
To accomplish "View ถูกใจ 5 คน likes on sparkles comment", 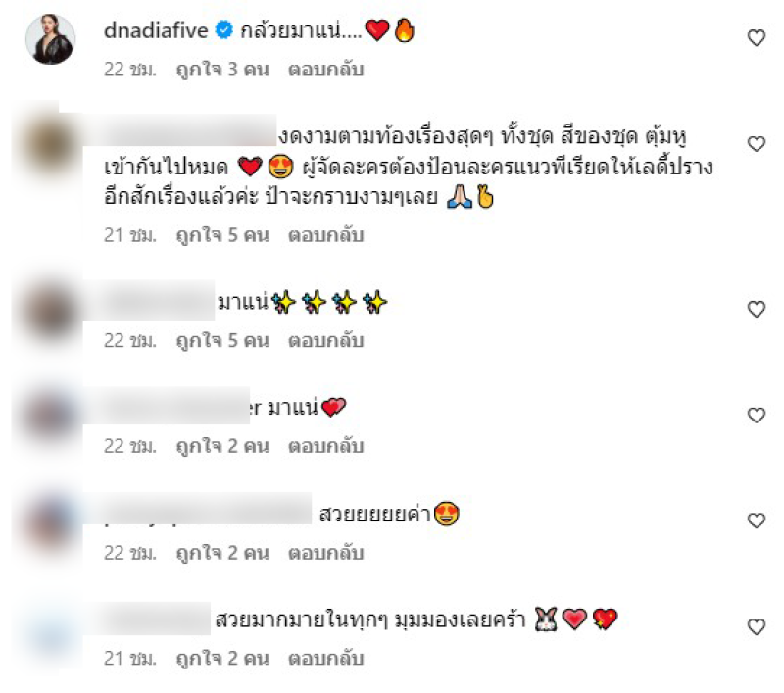I will (x=222, y=341).
